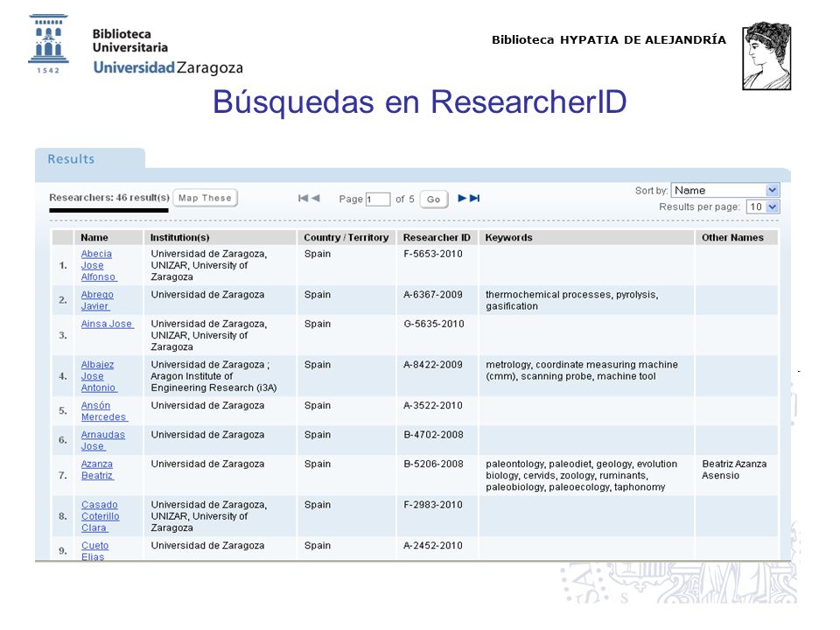This screenshot has width=840, height=630.
Task: Go to the first results page arrow
Action: tap(304, 199)
